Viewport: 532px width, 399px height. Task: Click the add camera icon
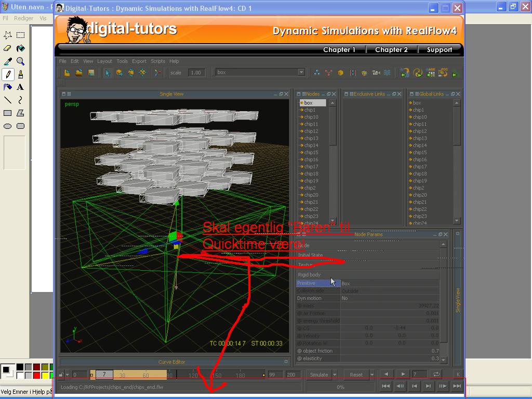pos(376,73)
